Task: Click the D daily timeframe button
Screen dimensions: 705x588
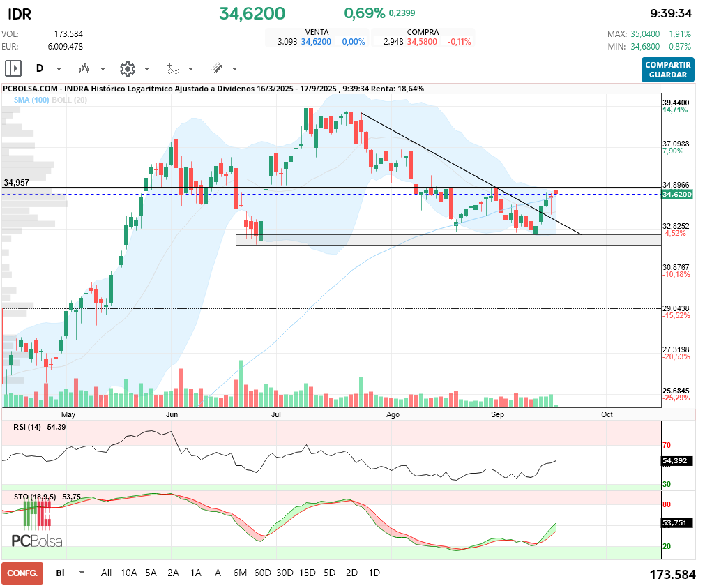Action: 40,68
